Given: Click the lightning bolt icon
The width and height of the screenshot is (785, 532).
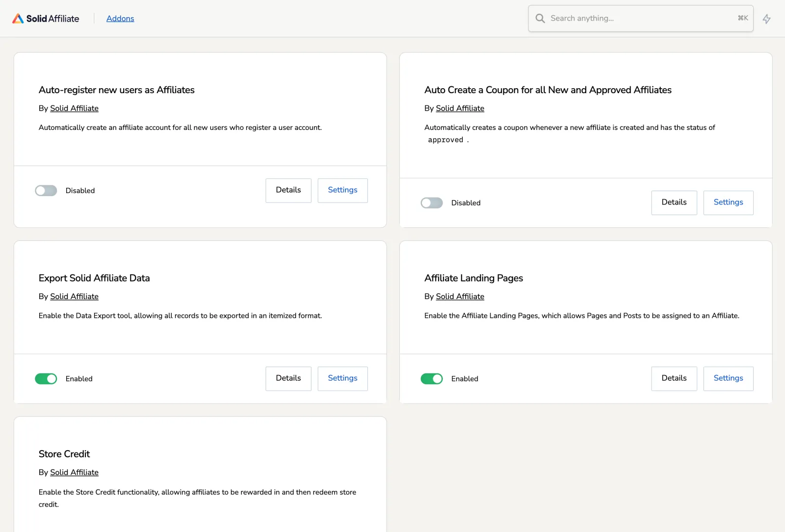Looking at the screenshot, I should point(766,19).
